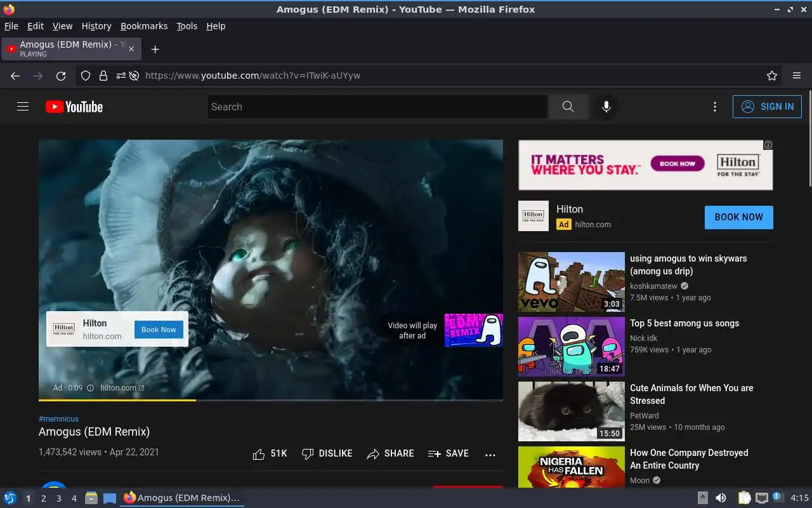Screen dimensions: 812x508
Task: Click the ad progress bar
Action: click(271, 400)
